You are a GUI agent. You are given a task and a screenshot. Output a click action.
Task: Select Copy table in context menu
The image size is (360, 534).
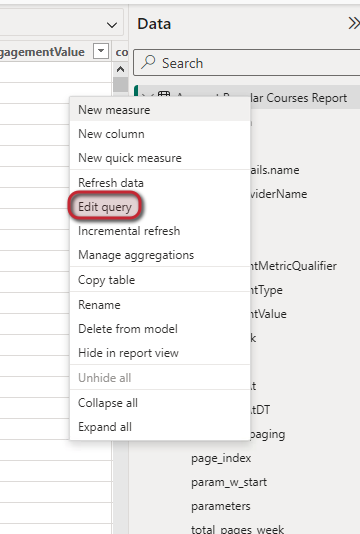point(160,280)
